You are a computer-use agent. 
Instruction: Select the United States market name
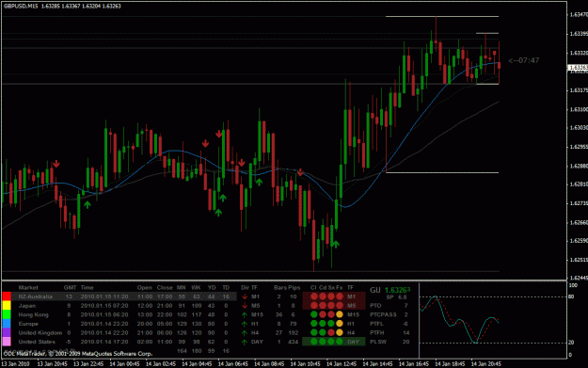37,342
